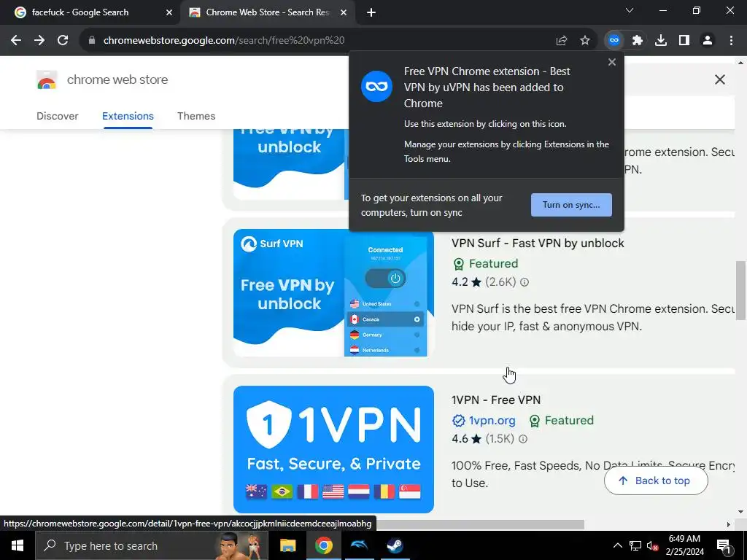This screenshot has width=747, height=560.
Task: Open 1VPN - Free VPN listing title
Action: point(496,400)
